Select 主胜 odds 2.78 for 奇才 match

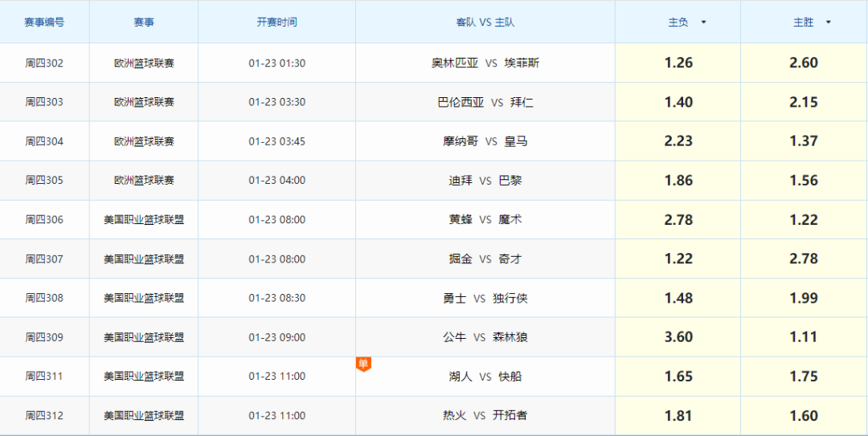[x=804, y=259]
